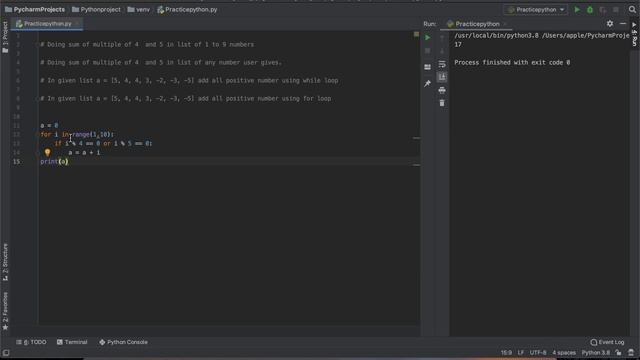Click the 'if i % 4 == 0' condition line
The image size is (640, 360).
tap(103, 143)
